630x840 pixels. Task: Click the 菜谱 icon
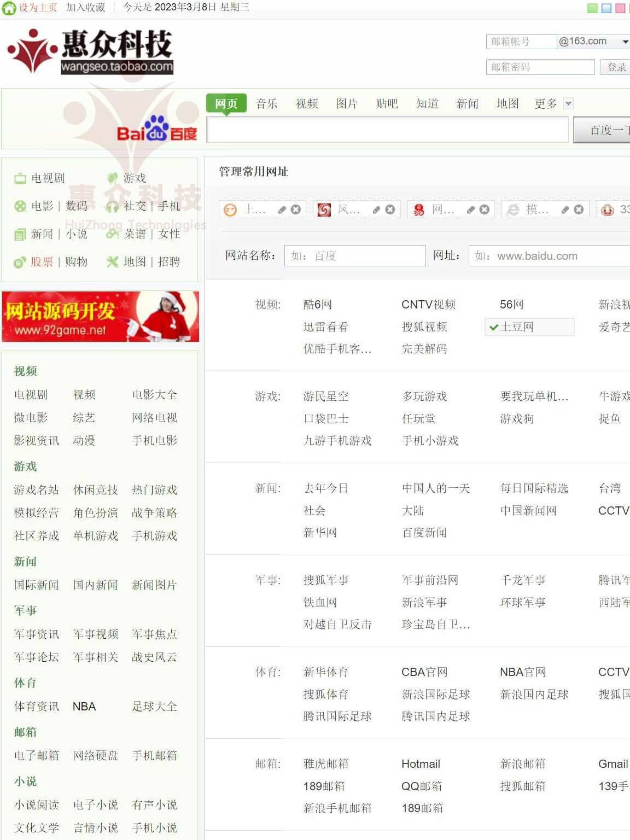click(113, 234)
